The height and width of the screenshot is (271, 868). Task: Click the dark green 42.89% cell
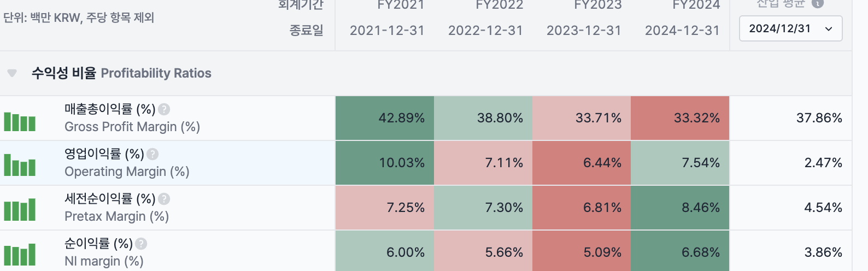385,118
